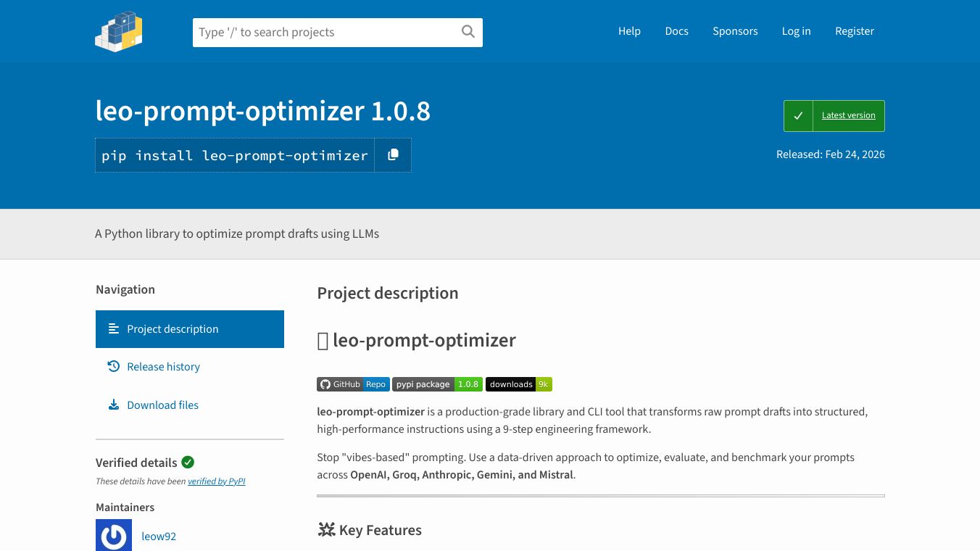980x551 pixels.
Task: Click the Download files icon
Action: point(114,405)
